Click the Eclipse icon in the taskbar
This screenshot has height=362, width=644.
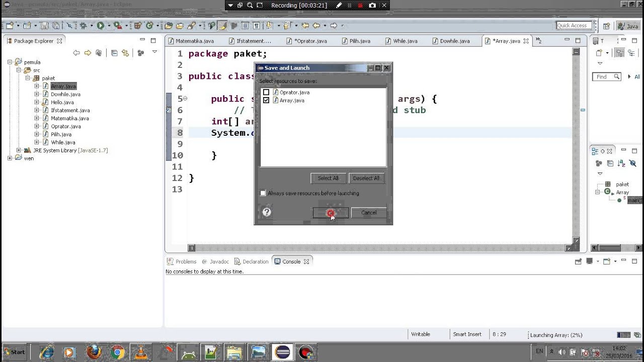pyautogui.click(x=283, y=352)
